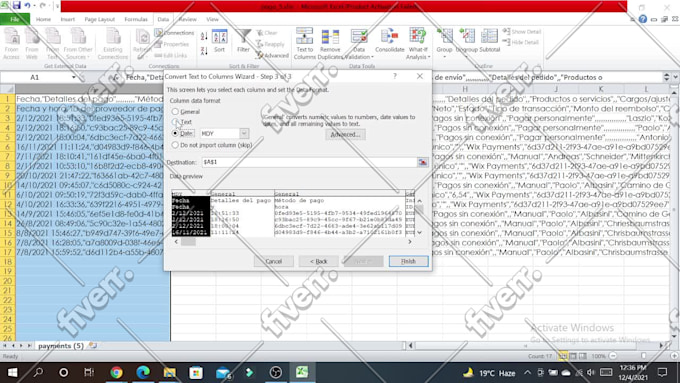Click the Refresh All icon

[142, 43]
